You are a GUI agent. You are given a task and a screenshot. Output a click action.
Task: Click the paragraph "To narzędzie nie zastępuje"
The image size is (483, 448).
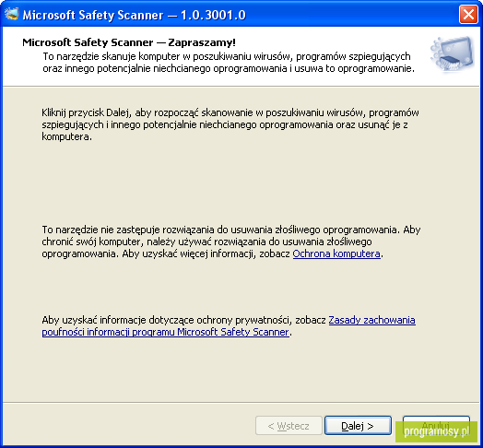231,242
